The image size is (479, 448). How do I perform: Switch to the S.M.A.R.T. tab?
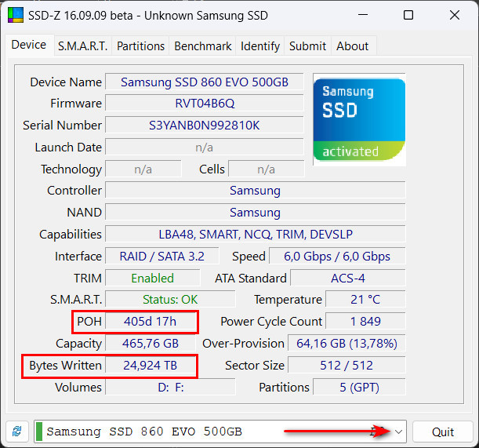point(83,46)
